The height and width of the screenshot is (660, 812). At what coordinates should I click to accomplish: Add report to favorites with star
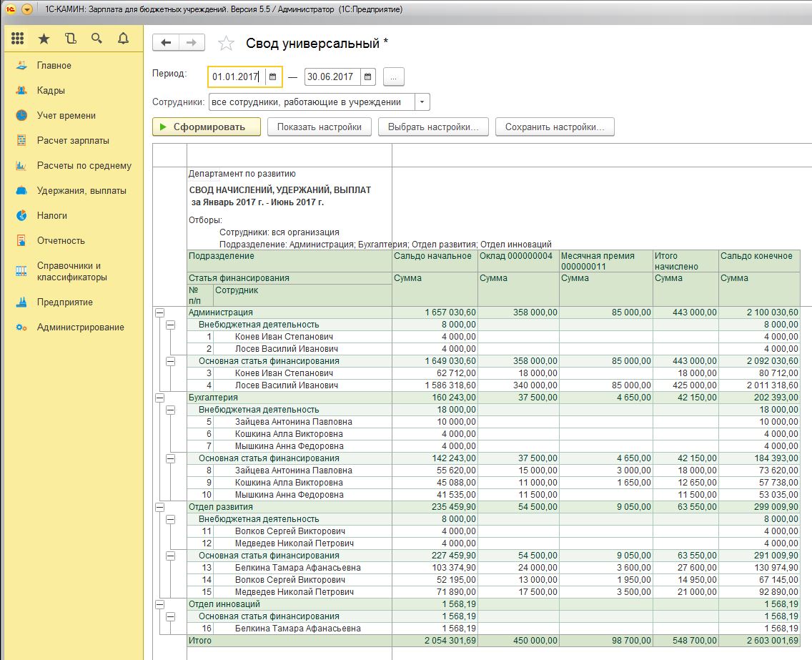coord(226,44)
